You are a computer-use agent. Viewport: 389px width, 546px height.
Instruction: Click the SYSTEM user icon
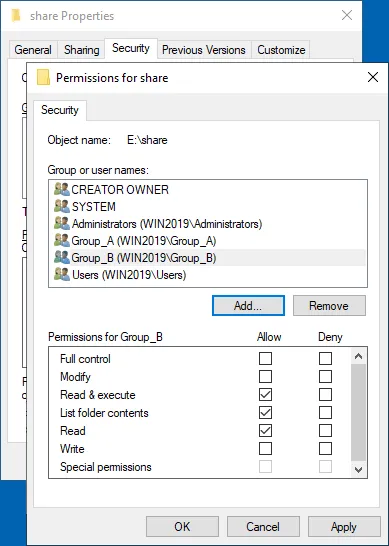[x=62, y=206]
